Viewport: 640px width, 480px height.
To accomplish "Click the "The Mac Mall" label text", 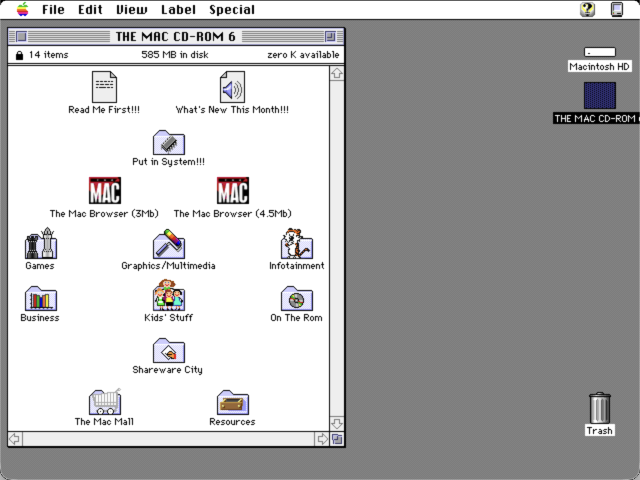I will pos(104,422).
